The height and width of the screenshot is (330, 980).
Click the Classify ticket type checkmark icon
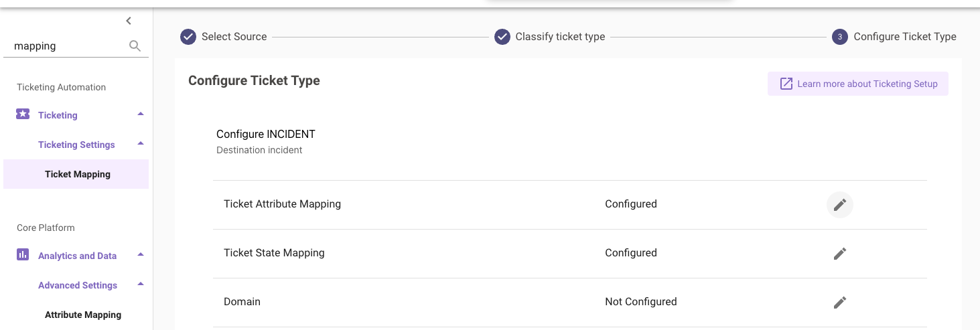click(502, 37)
